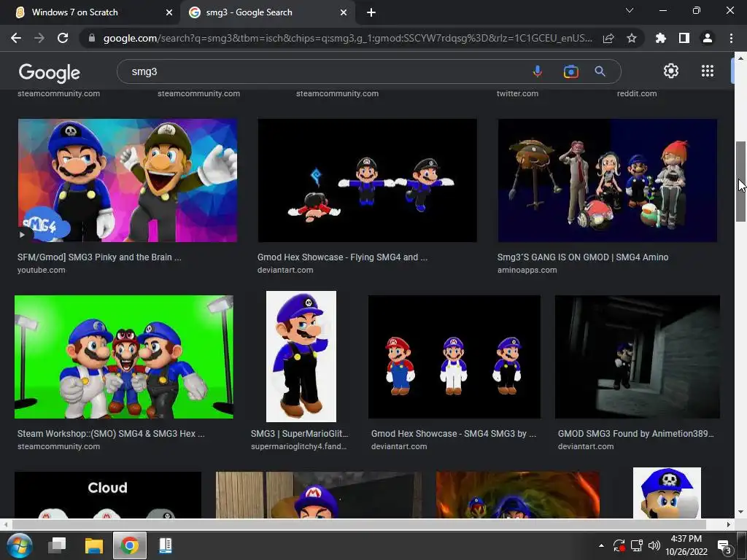Open green-screen SMG4 & SMG3 Hex image
This screenshot has width=747, height=560.
pyautogui.click(x=124, y=357)
